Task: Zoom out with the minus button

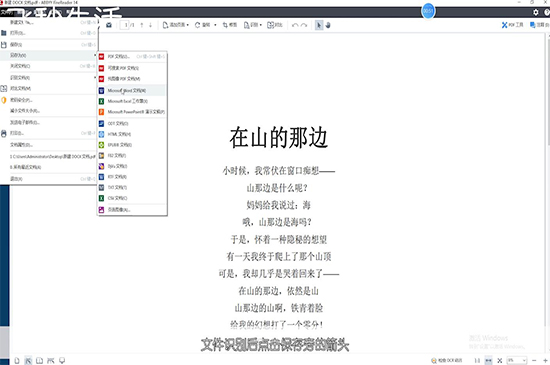Action: click(x=534, y=360)
